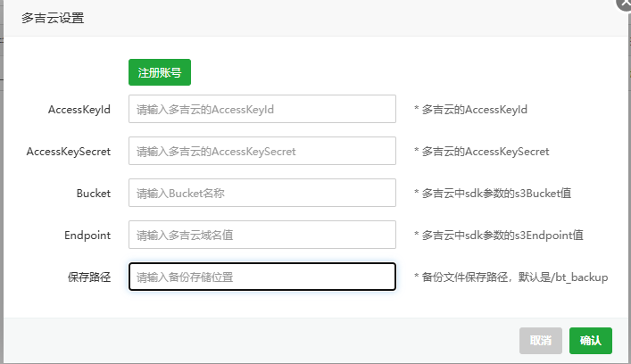Click the 保存路径 backup location field

262,277
